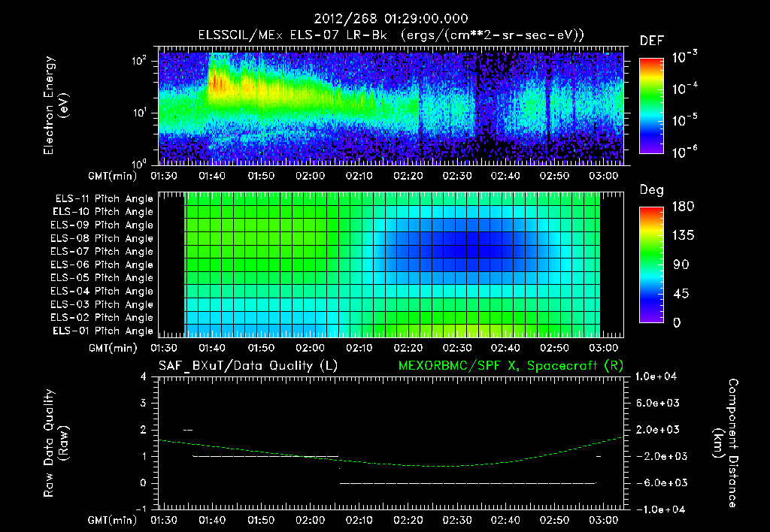The height and width of the screenshot is (532, 770).
Task: Click the 180 value on Deg scale
Action: pos(683,207)
